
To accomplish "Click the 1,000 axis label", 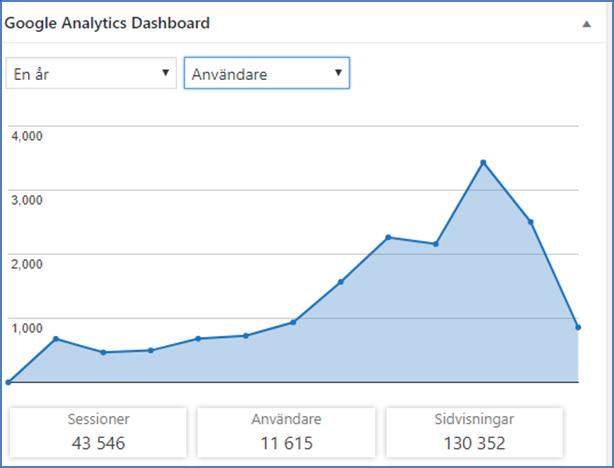I will 27,328.
